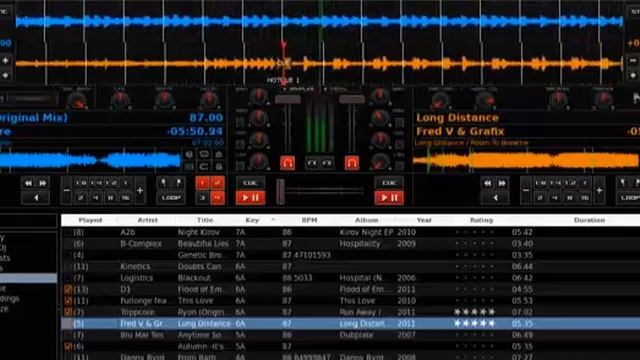
Task: Click the blue deck channel volume fader
Action: tap(288, 99)
